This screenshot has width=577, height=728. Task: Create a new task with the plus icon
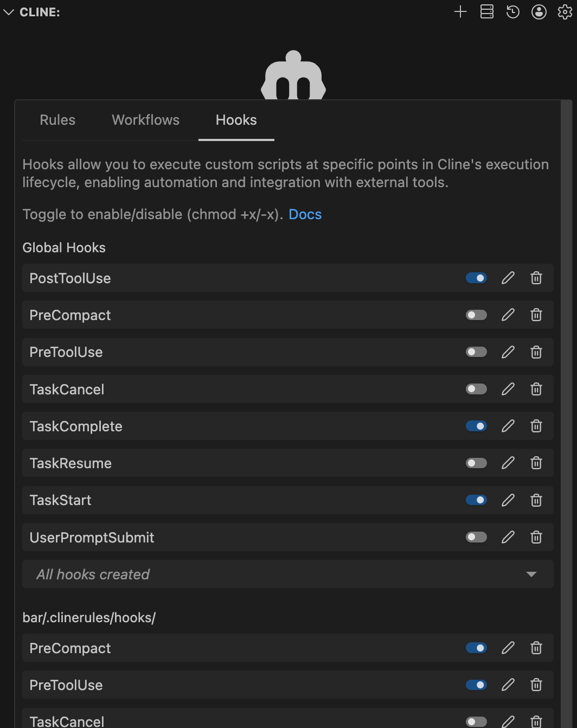point(460,11)
